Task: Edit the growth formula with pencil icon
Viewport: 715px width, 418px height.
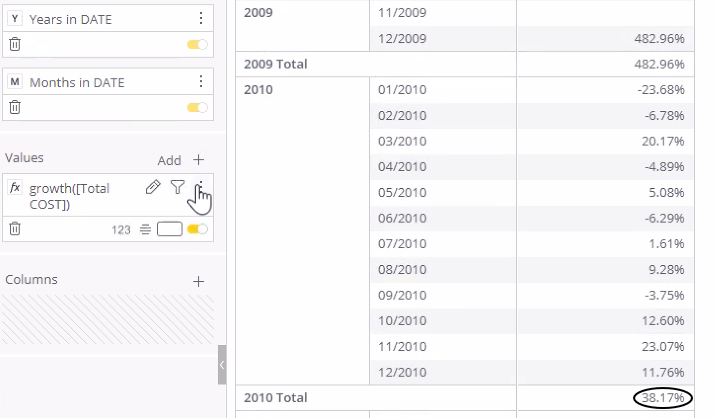Action: (x=153, y=187)
